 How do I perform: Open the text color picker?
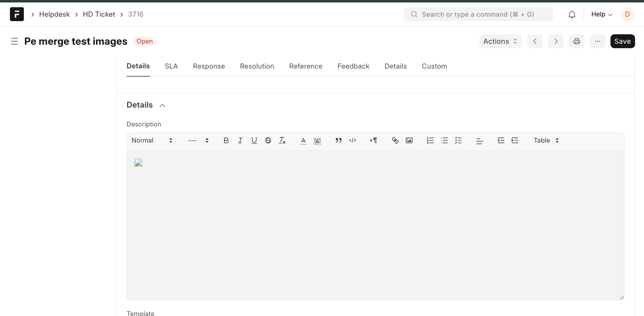303,140
